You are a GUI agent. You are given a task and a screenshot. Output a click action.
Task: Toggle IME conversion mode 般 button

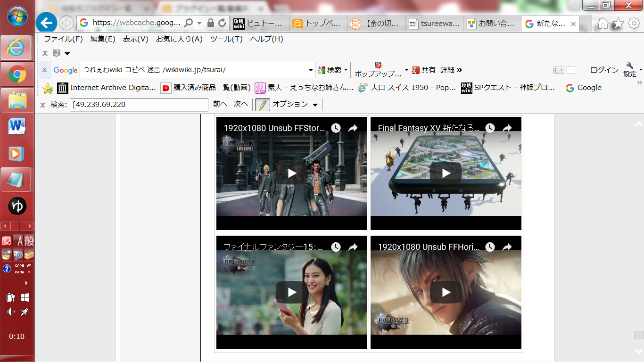[29, 241]
